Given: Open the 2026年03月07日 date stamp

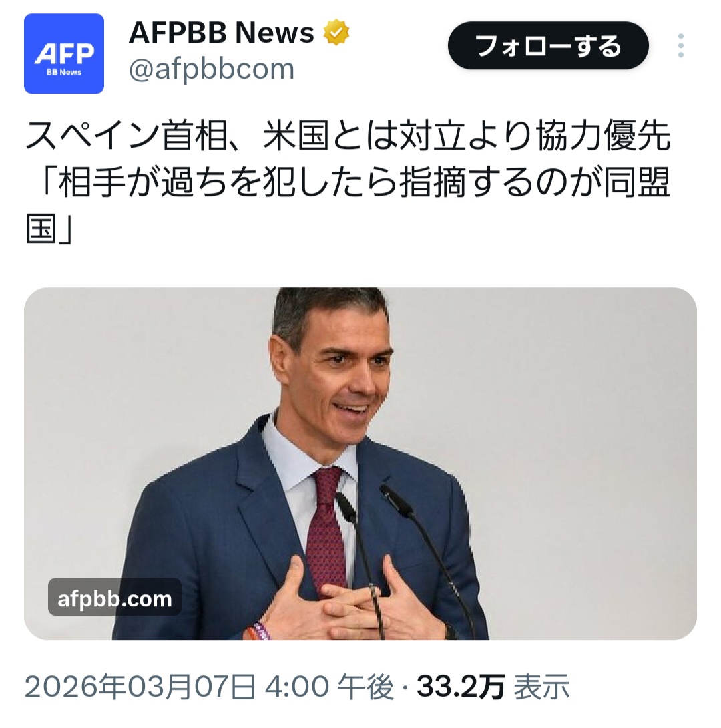Looking at the screenshot, I should pos(140,687).
